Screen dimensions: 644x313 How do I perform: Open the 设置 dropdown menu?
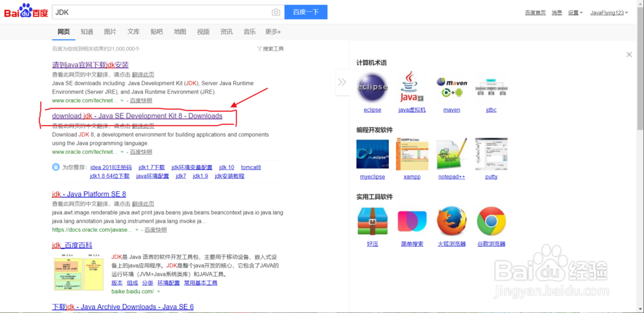[x=575, y=13]
